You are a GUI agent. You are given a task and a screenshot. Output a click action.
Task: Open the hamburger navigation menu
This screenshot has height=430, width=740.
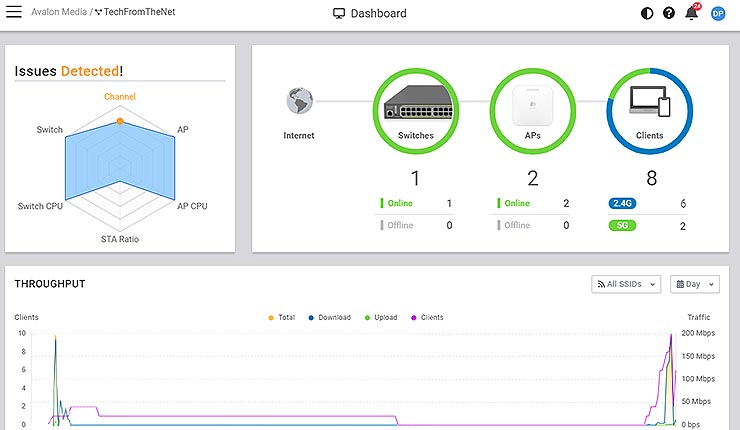pyautogui.click(x=14, y=14)
